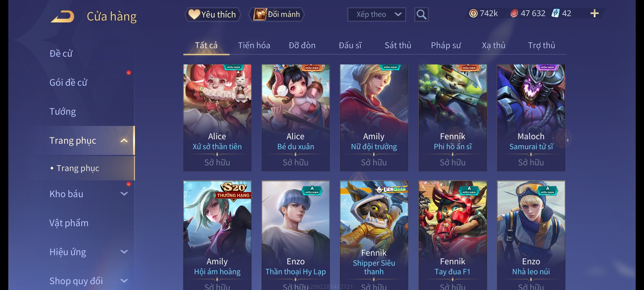Select the Tiến hóa tab
This screenshot has width=644, height=290.
(x=254, y=45)
